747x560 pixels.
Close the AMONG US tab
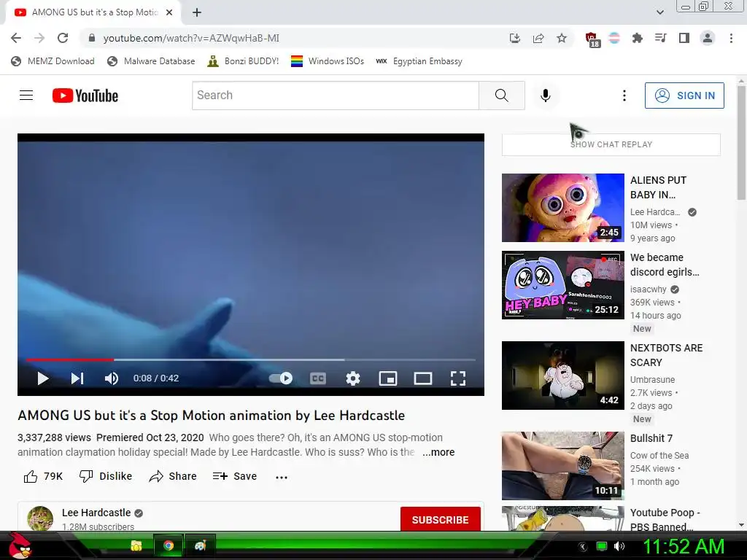pyautogui.click(x=169, y=13)
